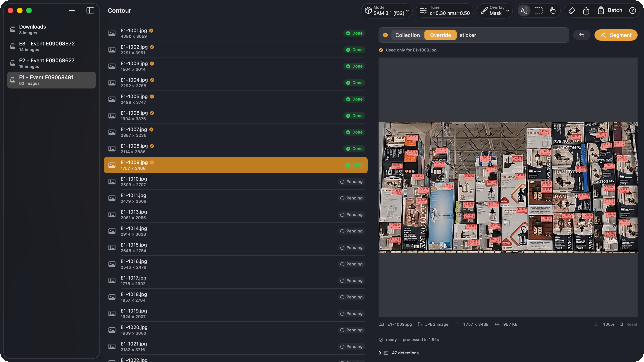Open the Overlay Mask dropdown
The height and width of the screenshot is (362, 644).
pos(494,10)
